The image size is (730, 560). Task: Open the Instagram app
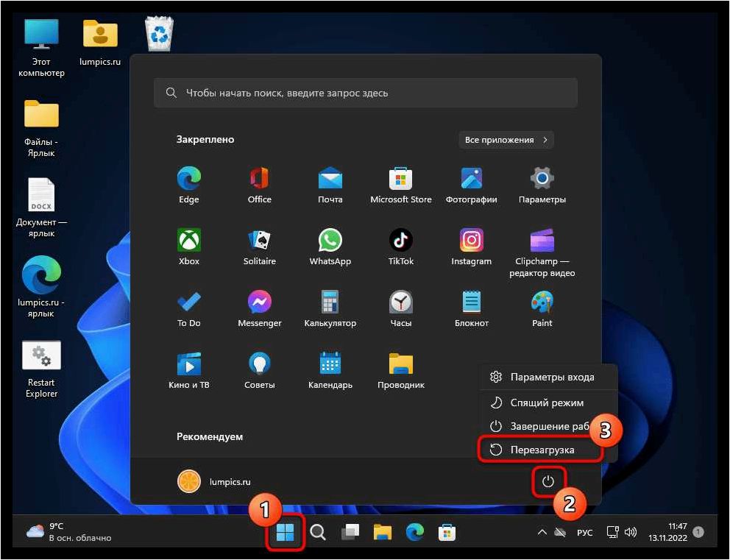click(x=471, y=247)
